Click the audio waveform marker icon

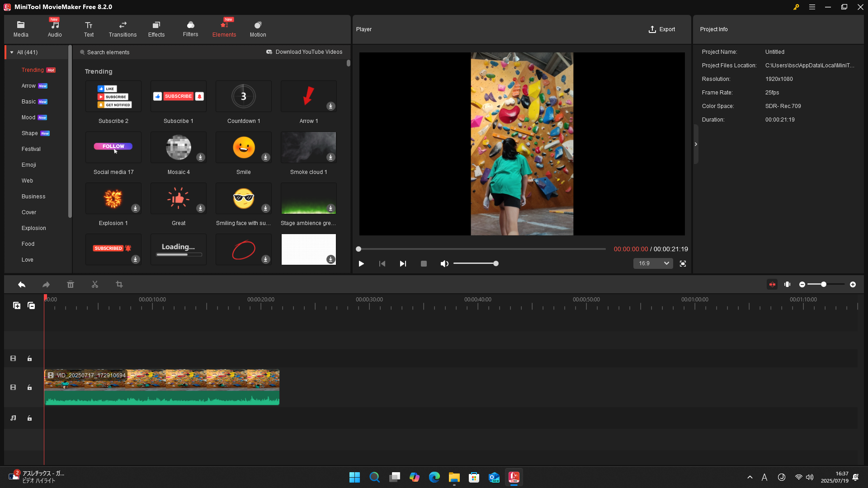pos(788,285)
